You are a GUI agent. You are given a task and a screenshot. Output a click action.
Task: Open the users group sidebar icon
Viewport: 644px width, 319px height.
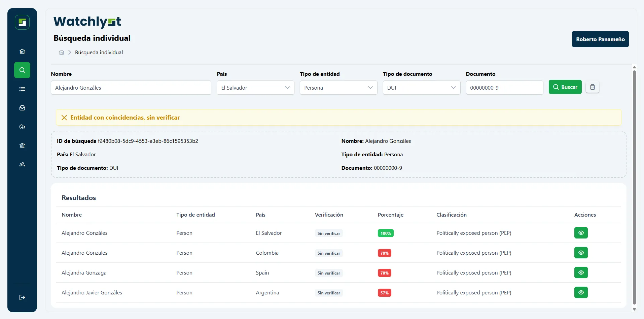[22, 164]
